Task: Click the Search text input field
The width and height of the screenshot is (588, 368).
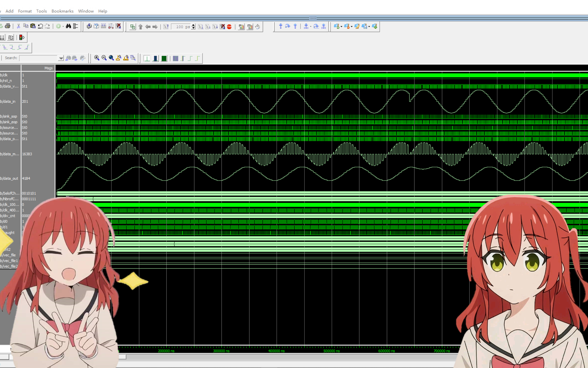Action: 39,58
